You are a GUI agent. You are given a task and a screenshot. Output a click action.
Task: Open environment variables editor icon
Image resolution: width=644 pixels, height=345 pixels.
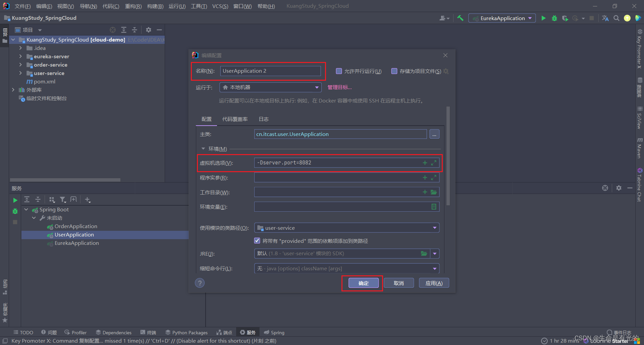pos(434,207)
